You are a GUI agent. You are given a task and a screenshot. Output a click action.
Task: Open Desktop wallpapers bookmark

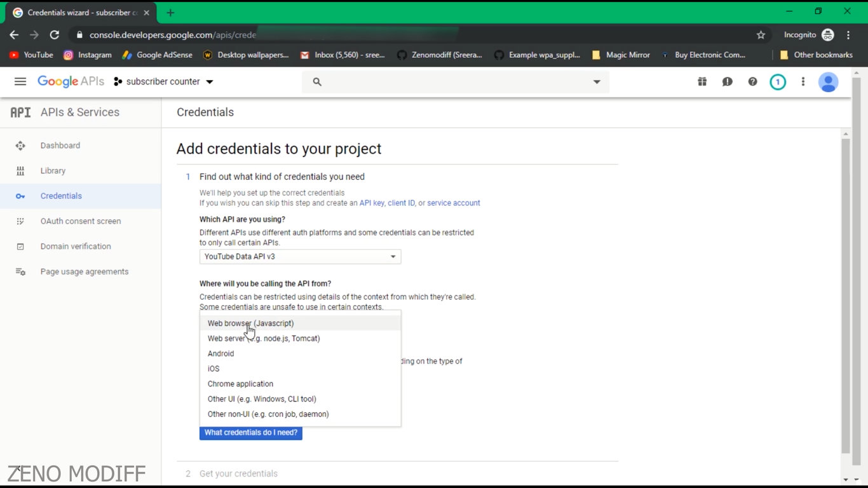[x=245, y=55]
